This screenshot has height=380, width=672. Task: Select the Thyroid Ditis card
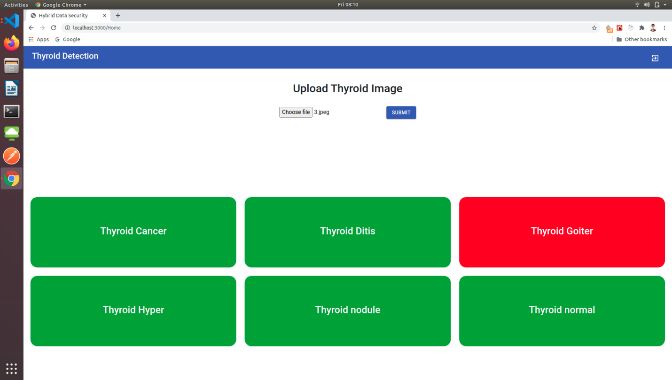pos(348,232)
